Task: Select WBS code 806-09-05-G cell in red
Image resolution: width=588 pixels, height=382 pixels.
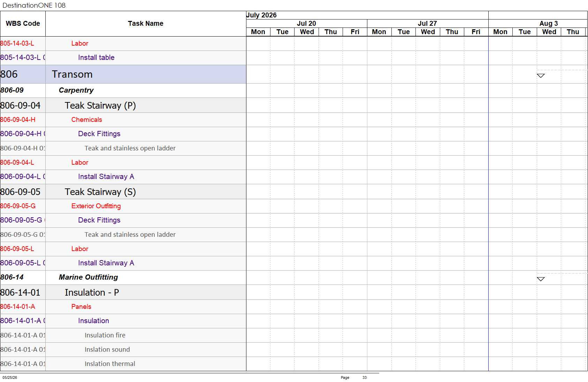Action: coord(23,206)
